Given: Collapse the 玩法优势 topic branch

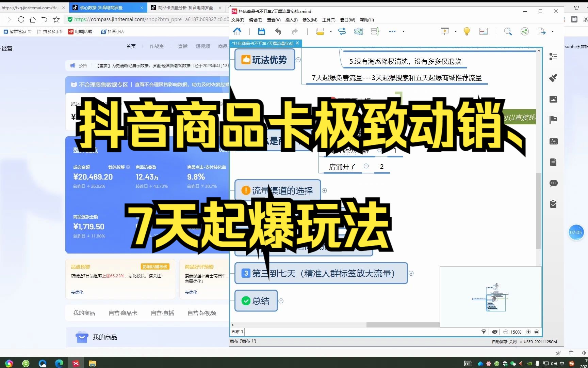Looking at the screenshot, I should pyautogui.click(x=298, y=60).
